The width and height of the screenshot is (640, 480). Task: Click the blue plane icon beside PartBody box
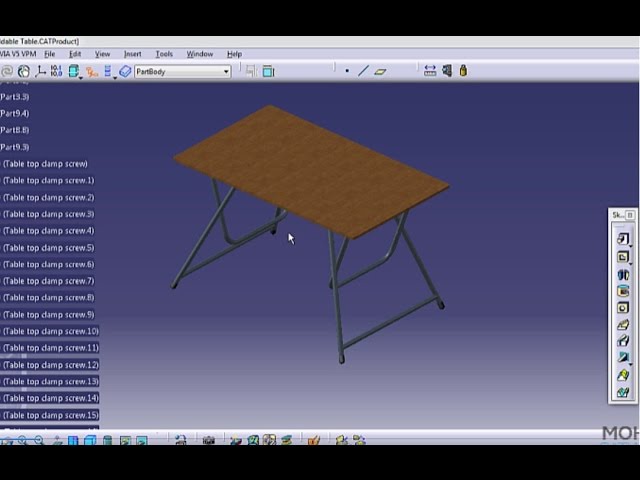125,71
